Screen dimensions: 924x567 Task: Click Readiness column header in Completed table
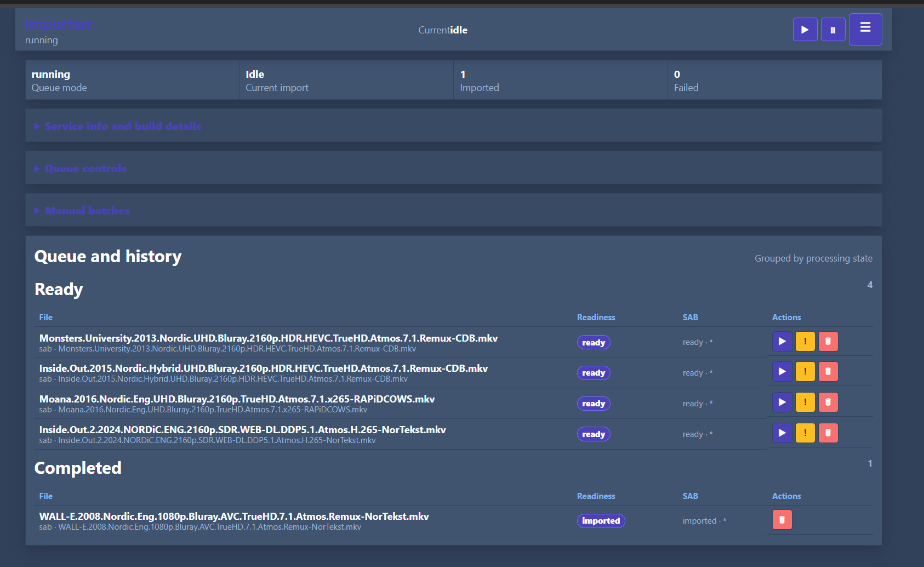[596, 496]
